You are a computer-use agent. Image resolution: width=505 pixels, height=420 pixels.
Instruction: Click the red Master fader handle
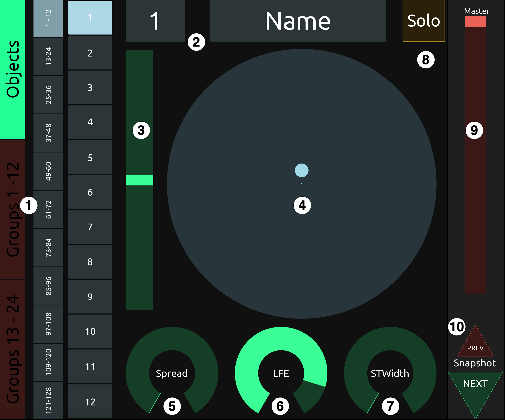click(x=475, y=22)
